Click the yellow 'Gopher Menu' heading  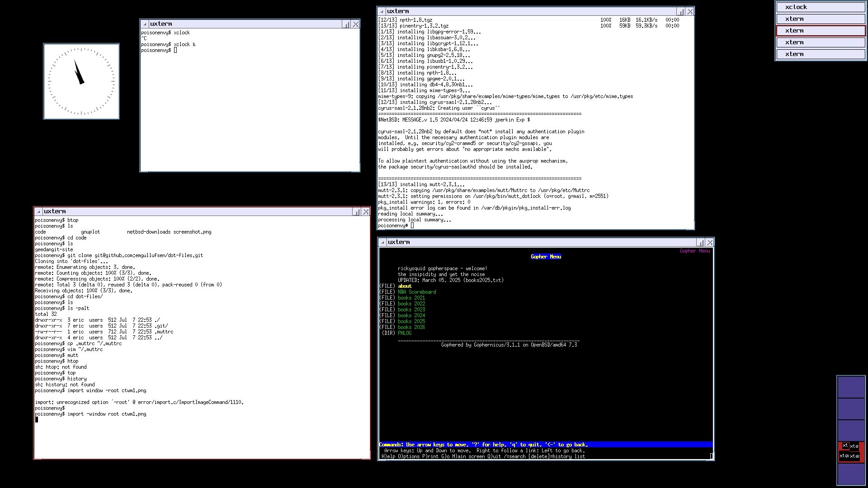pyautogui.click(x=546, y=257)
